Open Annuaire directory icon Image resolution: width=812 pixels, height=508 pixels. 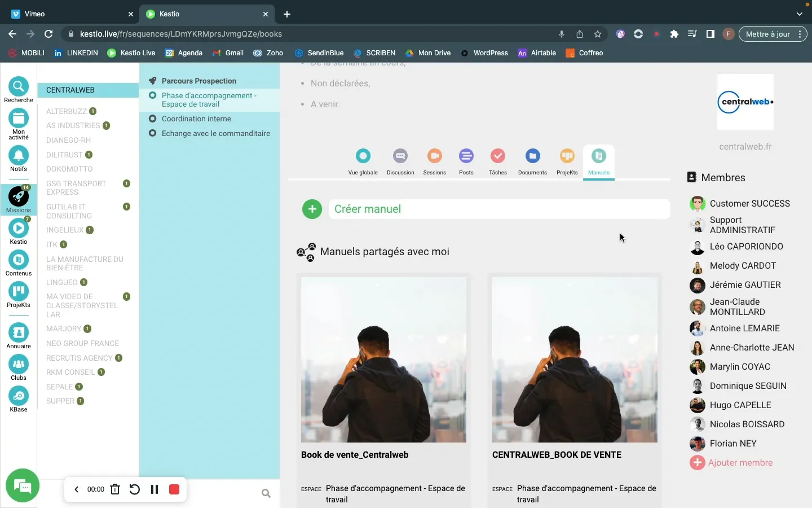point(19,332)
